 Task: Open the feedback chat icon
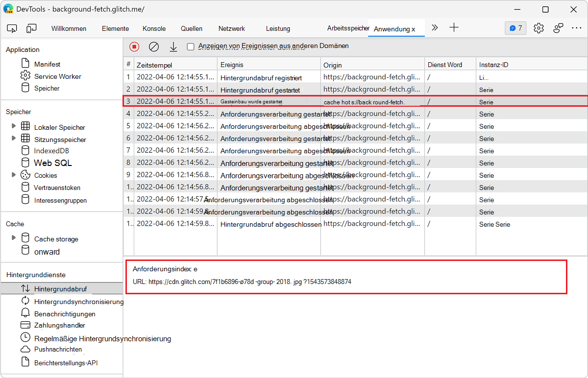(x=515, y=28)
